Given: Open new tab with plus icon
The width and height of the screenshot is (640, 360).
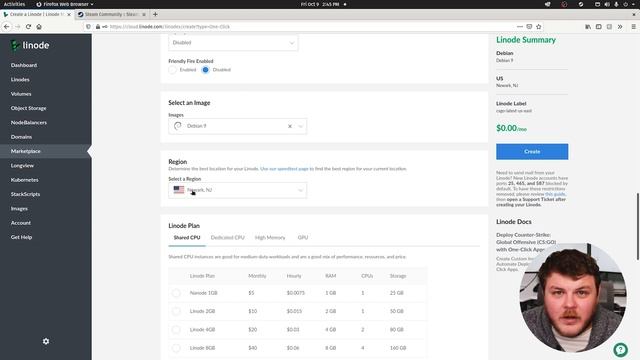Looking at the screenshot, I should tap(155, 14).
